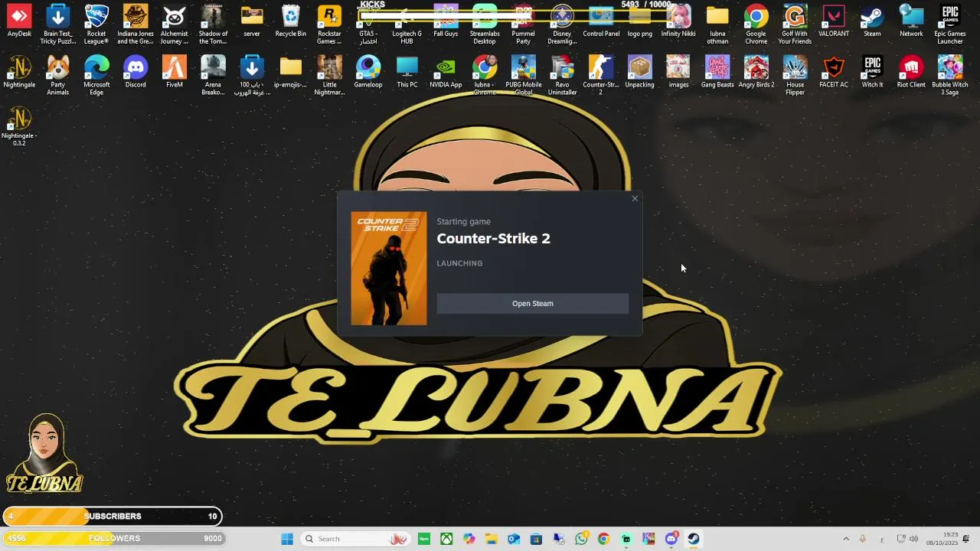The width and height of the screenshot is (980, 551).
Task: Click the FiveM desktop icon
Action: coord(175,73)
